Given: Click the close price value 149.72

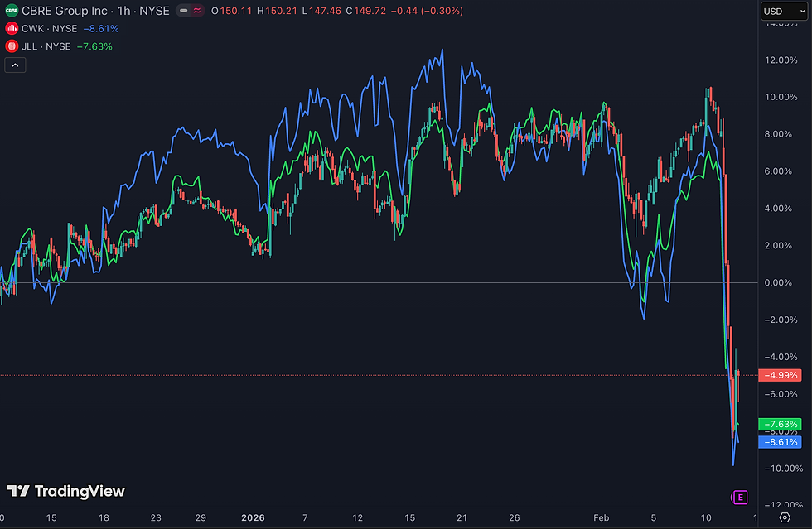Looking at the screenshot, I should point(370,11).
